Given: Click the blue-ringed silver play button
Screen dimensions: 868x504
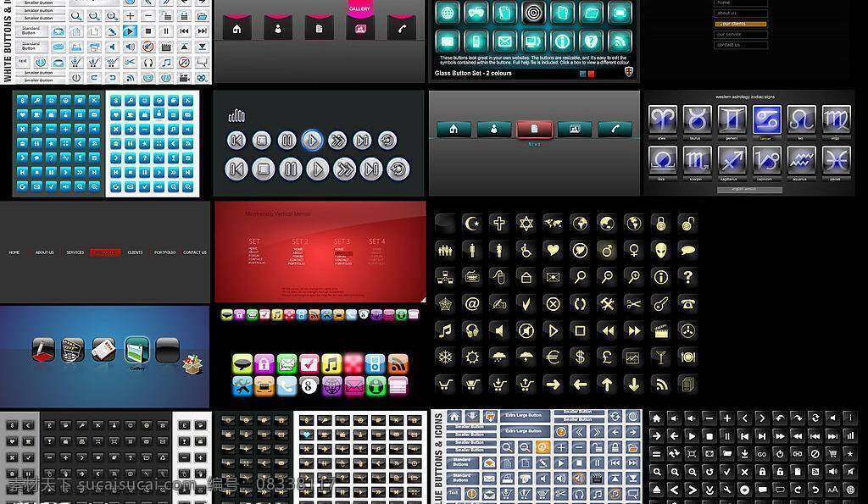Looking at the screenshot, I should click(x=312, y=141).
